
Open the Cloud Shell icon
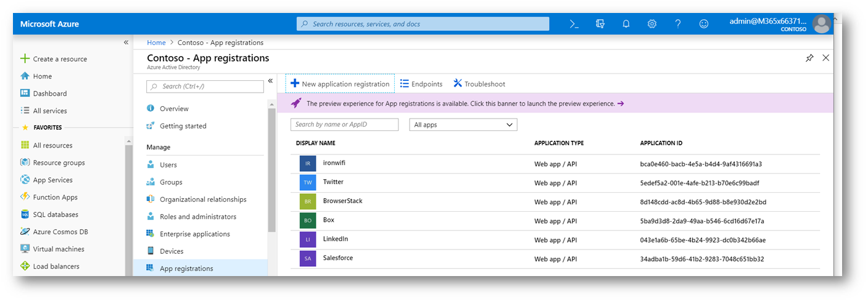point(574,24)
